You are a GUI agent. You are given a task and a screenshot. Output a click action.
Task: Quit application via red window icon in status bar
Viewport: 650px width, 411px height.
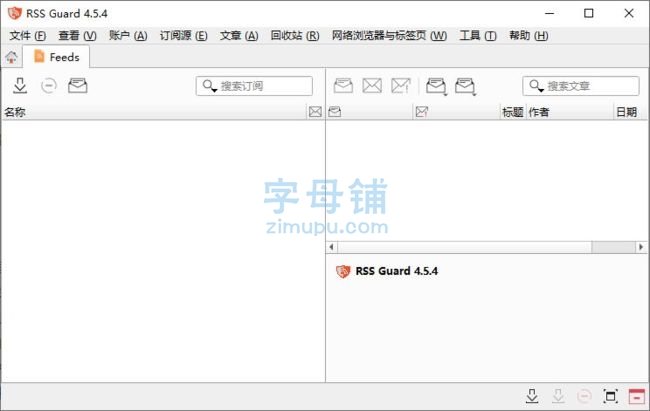pyautogui.click(x=637, y=396)
